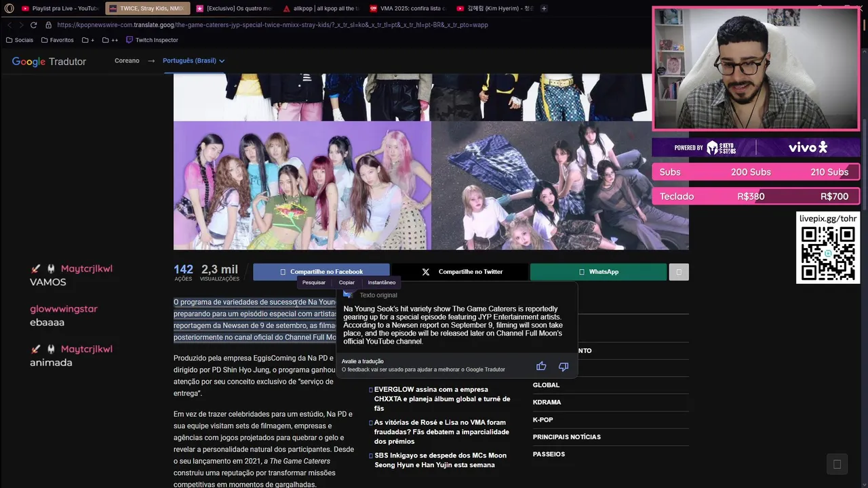Open the Sociais bookmarks folder

[20, 40]
